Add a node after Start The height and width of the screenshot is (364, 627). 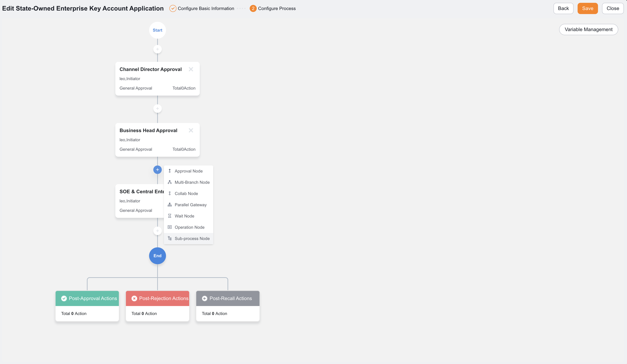(x=158, y=49)
